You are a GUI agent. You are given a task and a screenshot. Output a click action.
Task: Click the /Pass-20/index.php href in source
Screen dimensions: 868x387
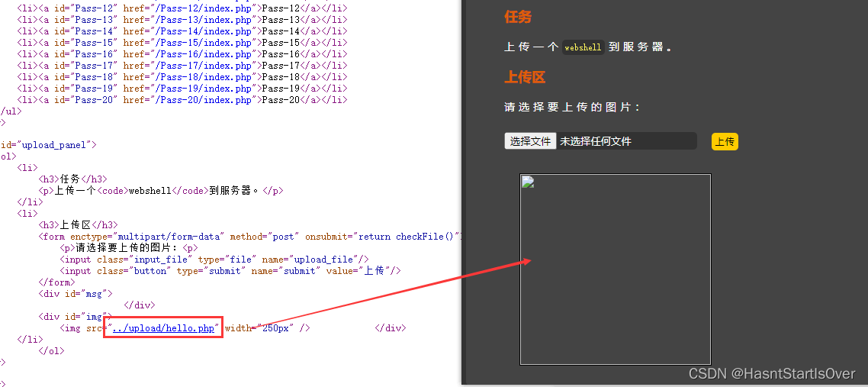pyautogui.click(x=203, y=100)
